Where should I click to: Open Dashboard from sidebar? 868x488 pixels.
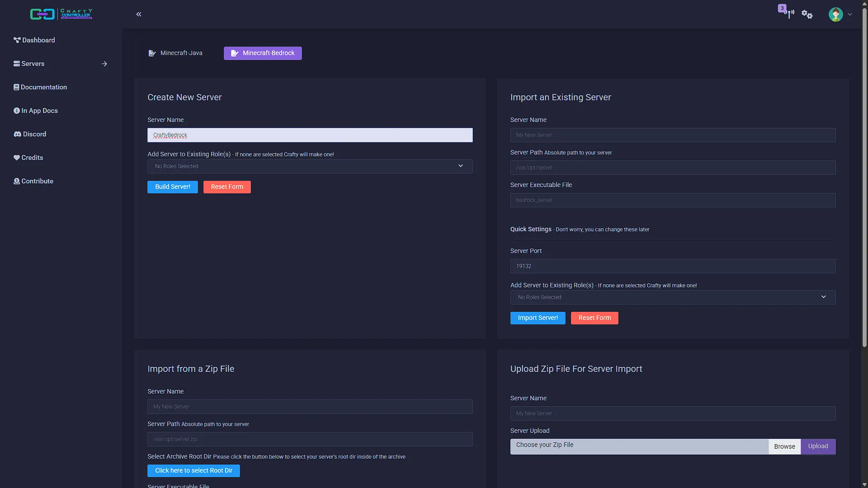click(x=34, y=40)
